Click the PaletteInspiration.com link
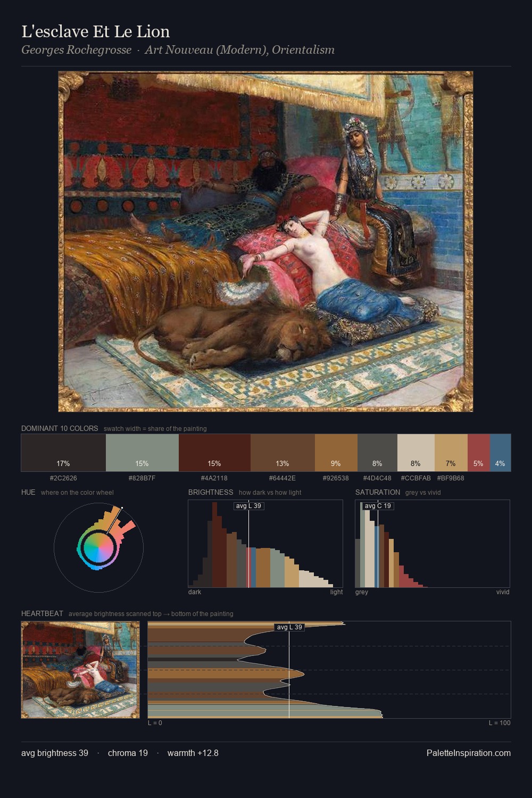532x798 pixels. 469,753
